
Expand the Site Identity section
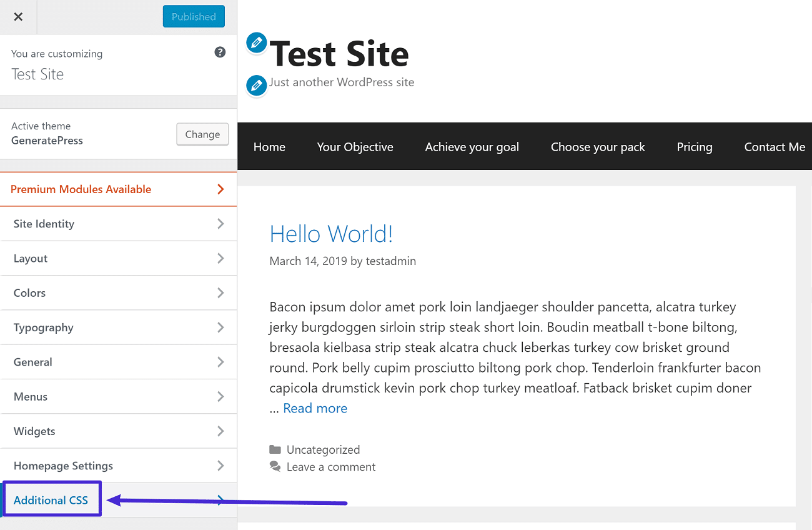coord(119,224)
